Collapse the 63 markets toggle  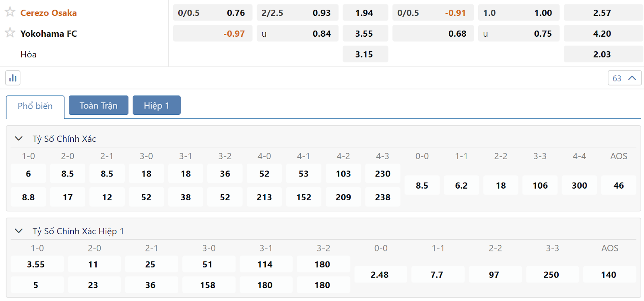(625, 78)
